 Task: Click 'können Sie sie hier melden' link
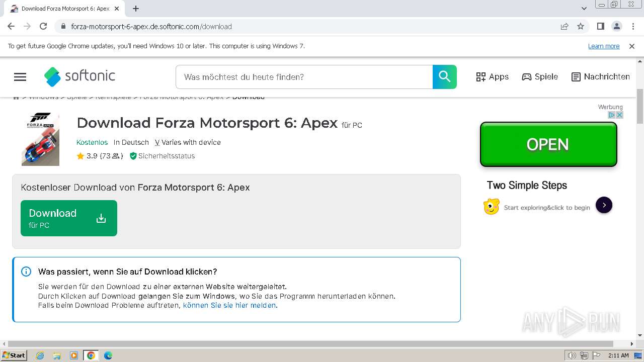click(229, 305)
